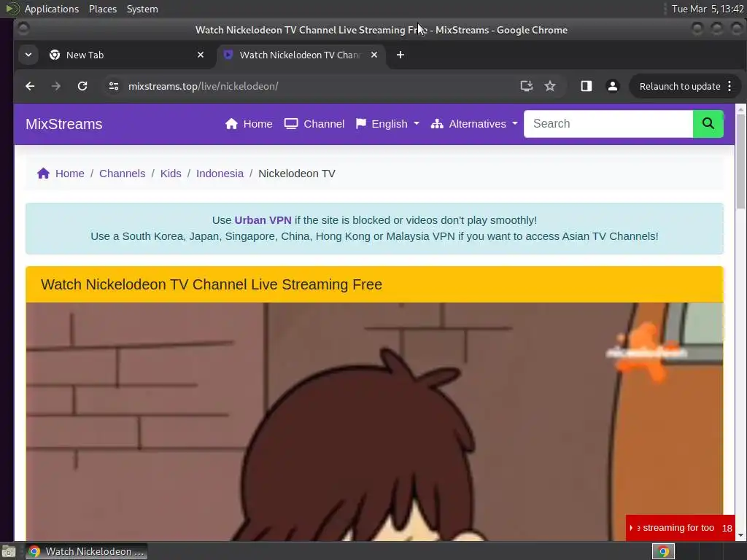Viewport: 747px width, 560px height.
Task: Open the Kids breadcrumb link
Action: click(171, 174)
